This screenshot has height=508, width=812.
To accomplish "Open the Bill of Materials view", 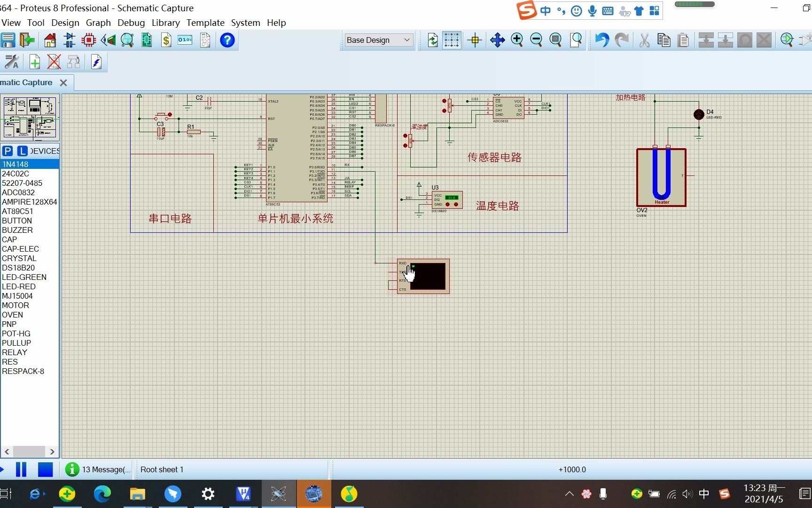I will pyautogui.click(x=166, y=40).
